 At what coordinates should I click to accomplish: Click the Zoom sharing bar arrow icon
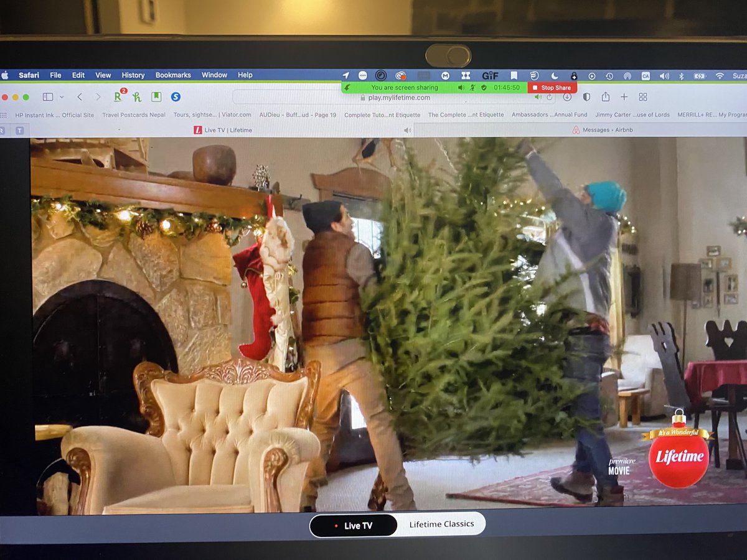347,88
